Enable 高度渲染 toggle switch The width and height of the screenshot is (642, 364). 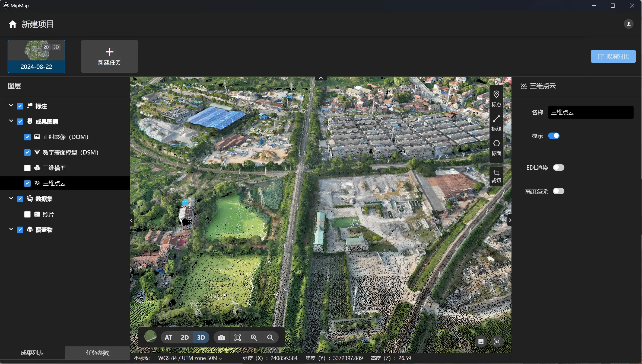click(x=558, y=191)
